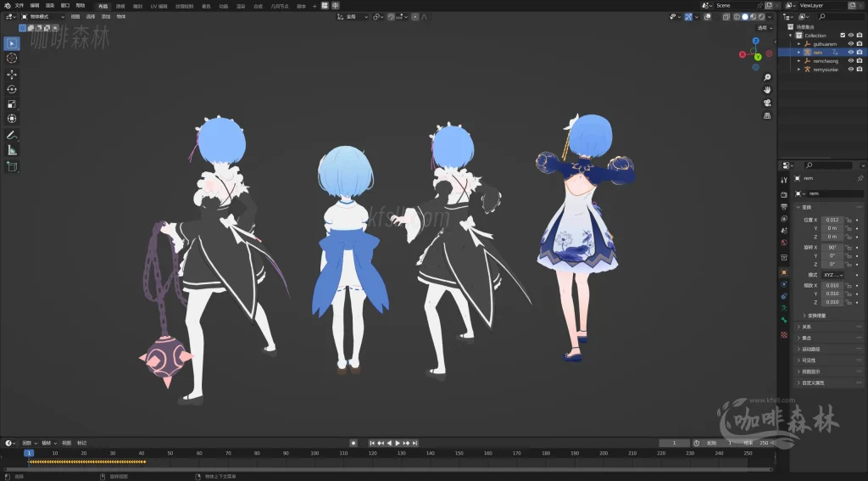Toggle visibility eye for remcheong
Image resolution: width=868 pixels, height=481 pixels.
pos(851,61)
